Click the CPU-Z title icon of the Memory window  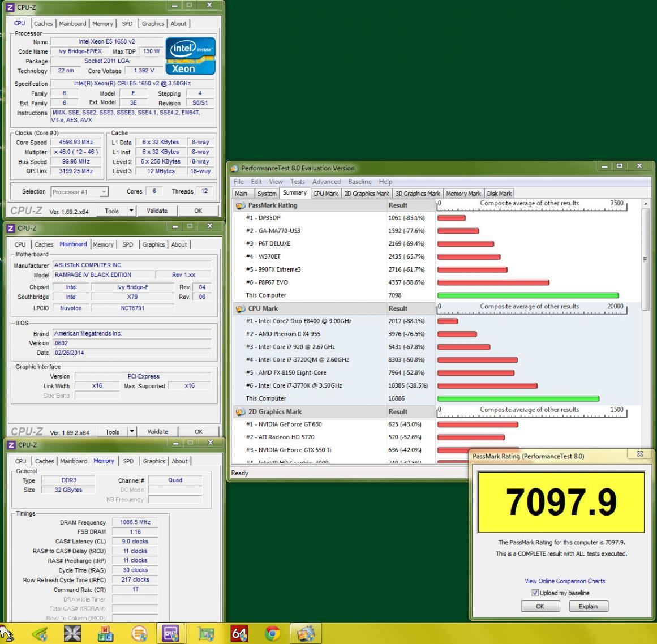click(11, 445)
